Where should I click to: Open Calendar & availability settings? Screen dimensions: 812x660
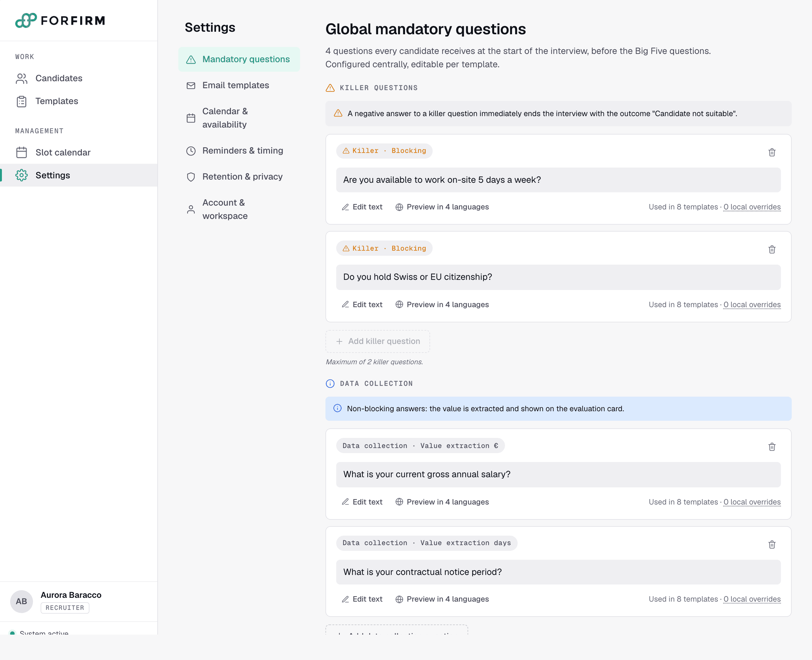click(239, 118)
